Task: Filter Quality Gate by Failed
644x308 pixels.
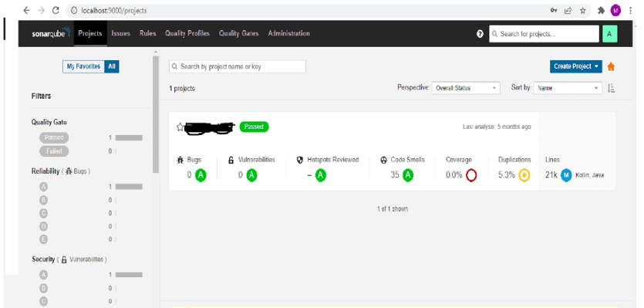Action: (54, 151)
